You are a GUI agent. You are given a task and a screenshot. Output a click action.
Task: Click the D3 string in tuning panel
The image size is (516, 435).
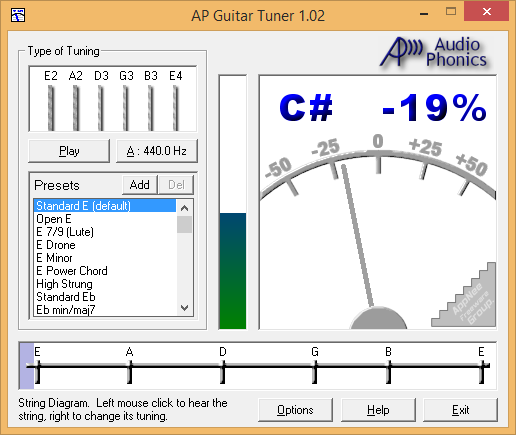(101, 107)
